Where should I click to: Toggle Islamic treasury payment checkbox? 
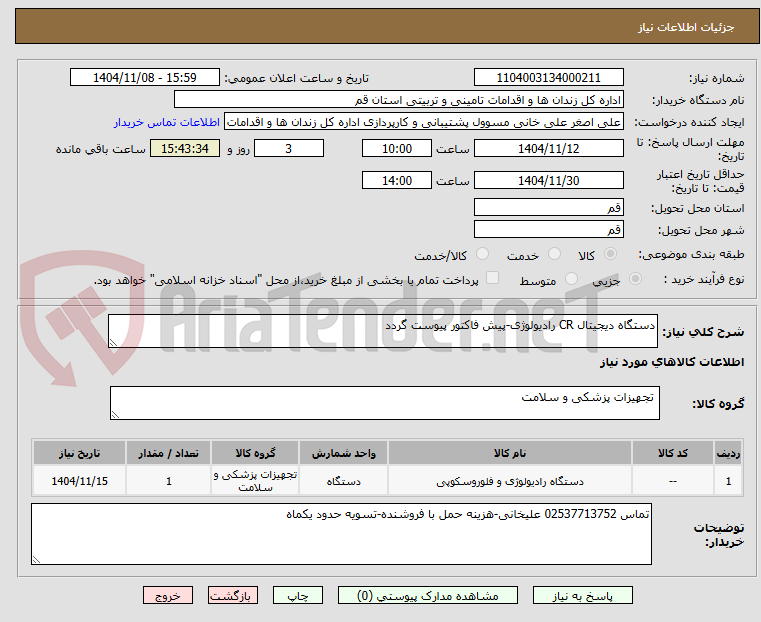coord(493,278)
